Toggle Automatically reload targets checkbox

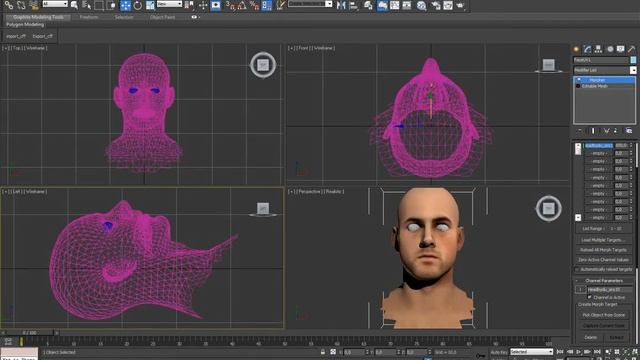[577, 269]
